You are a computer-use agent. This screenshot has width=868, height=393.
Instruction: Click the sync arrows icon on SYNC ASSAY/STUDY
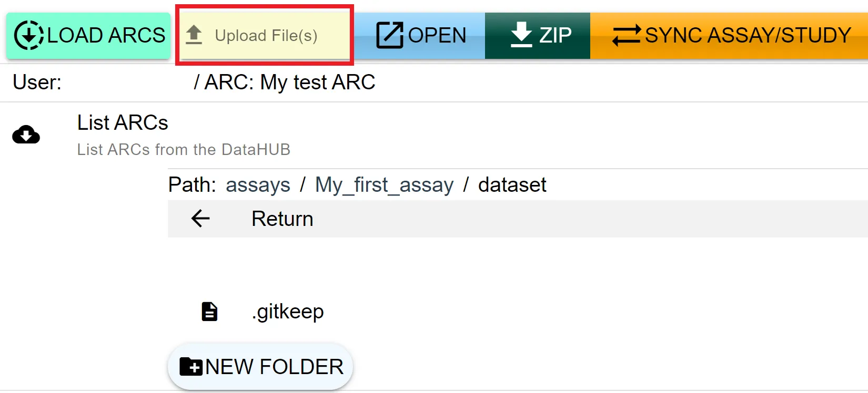627,35
